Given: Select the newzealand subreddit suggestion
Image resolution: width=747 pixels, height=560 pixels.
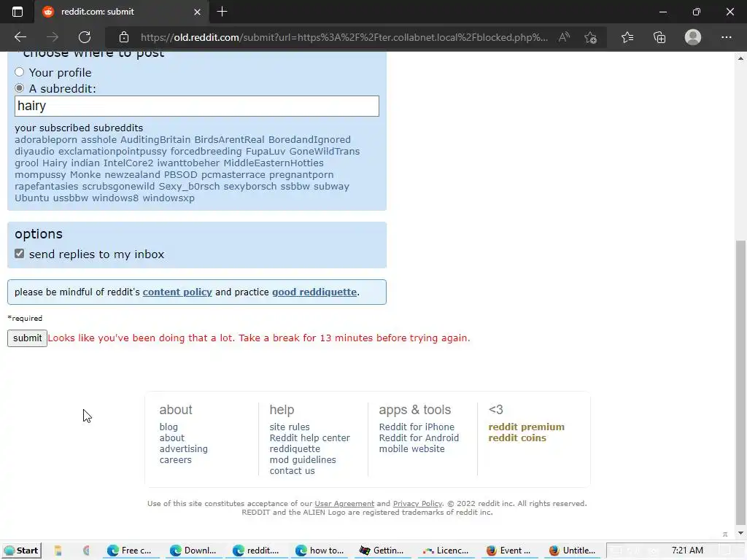Looking at the screenshot, I should pyautogui.click(x=133, y=175).
